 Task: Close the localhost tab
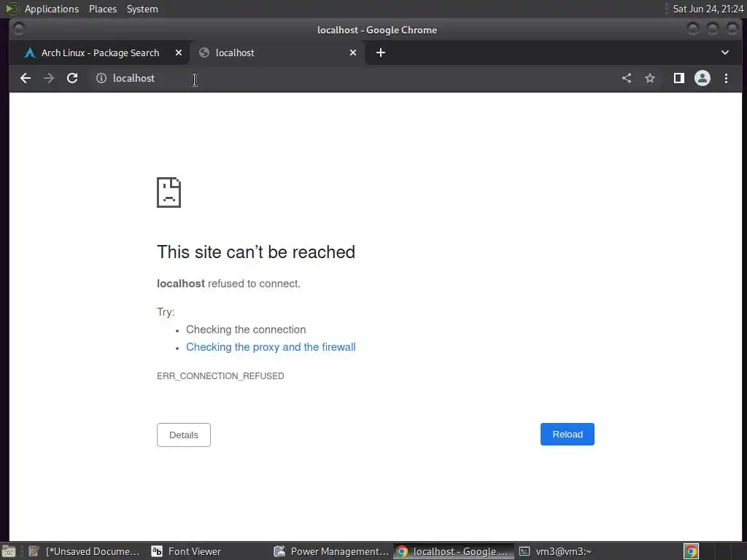(353, 52)
